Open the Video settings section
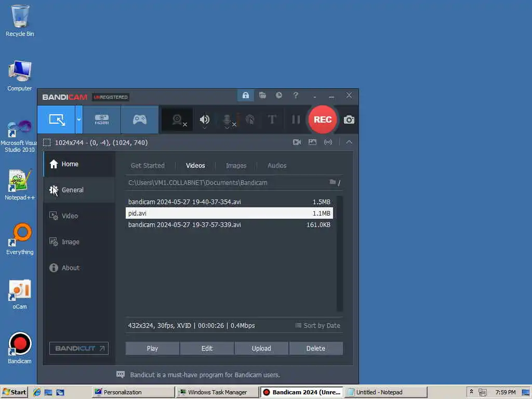Viewport: 532px width, 399px height. click(79, 216)
